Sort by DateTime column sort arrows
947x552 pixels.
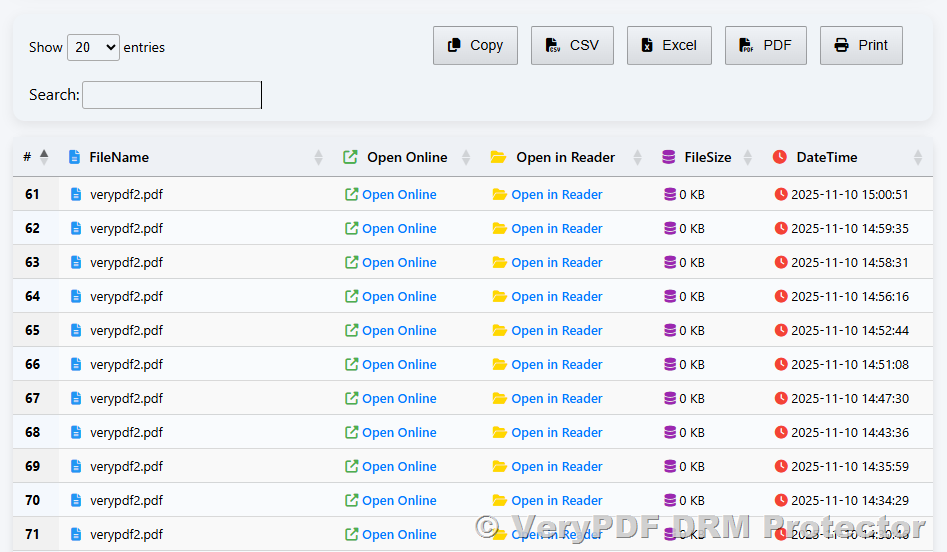pos(918,157)
